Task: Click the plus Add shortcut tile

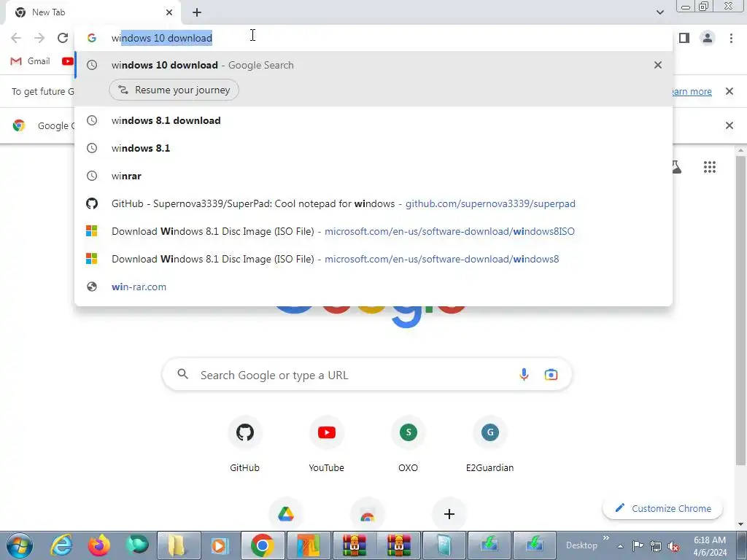Action: pyautogui.click(x=449, y=514)
